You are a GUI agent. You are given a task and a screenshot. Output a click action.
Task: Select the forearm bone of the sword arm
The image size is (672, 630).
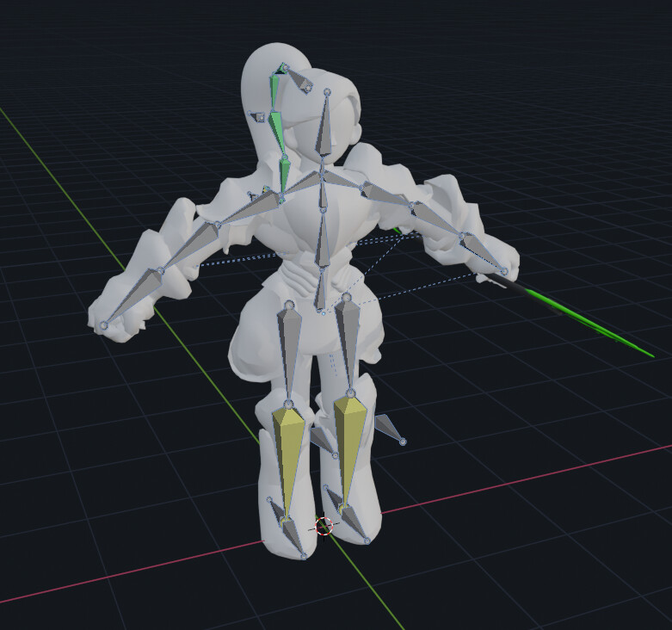pos(435,219)
